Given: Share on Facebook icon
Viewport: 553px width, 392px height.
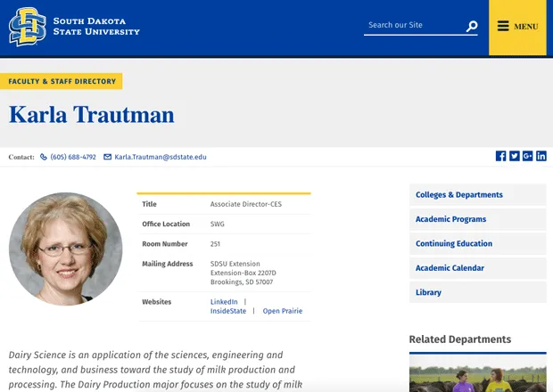Looking at the screenshot, I should (500, 156).
